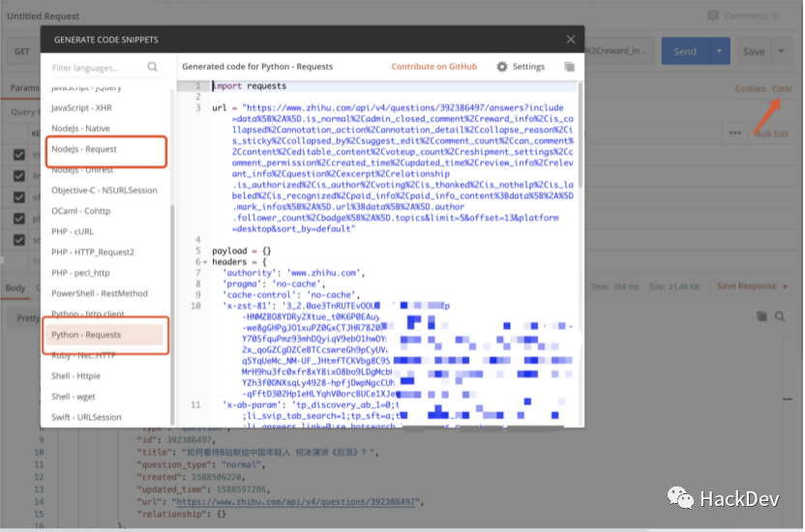805x532 pixels.
Task: Open the Cookies link
Action: point(750,89)
